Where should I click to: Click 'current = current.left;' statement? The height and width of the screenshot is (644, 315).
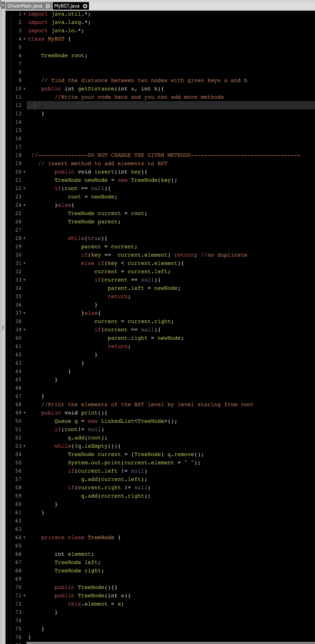tap(132, 271)
